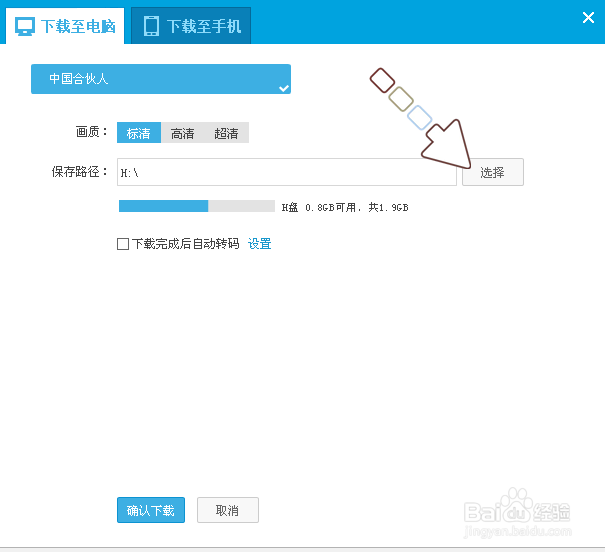This screenshot has height=552, width=605.
Task: Click the 画质 label
Action: coord(91,132)
